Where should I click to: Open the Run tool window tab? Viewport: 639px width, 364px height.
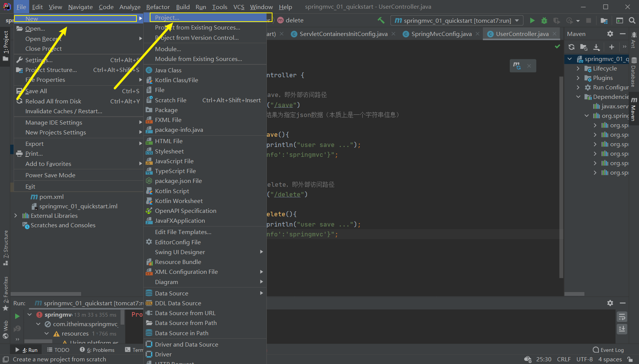tap(27, 350)
